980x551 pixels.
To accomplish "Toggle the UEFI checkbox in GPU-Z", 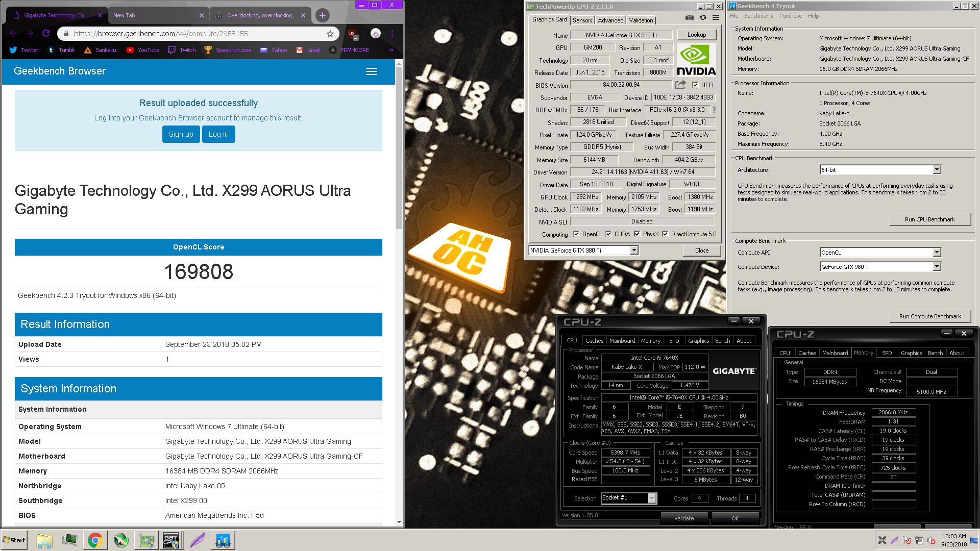I will [695, 85].
